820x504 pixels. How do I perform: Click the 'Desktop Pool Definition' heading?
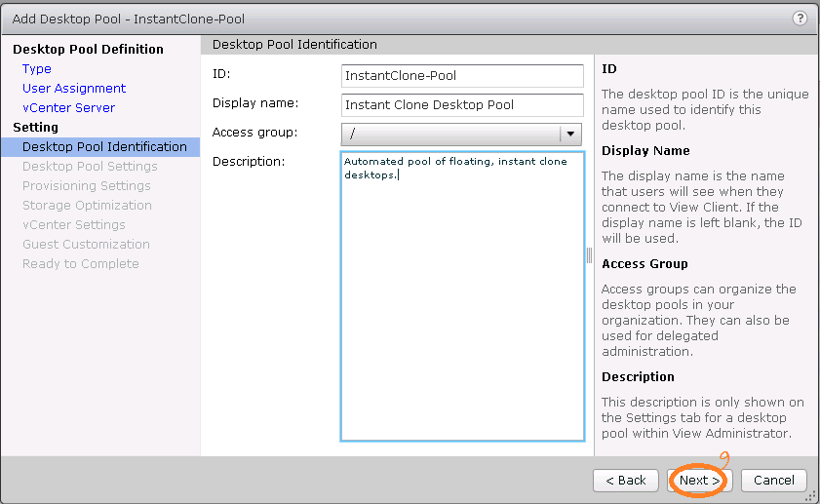pos(88,49)
